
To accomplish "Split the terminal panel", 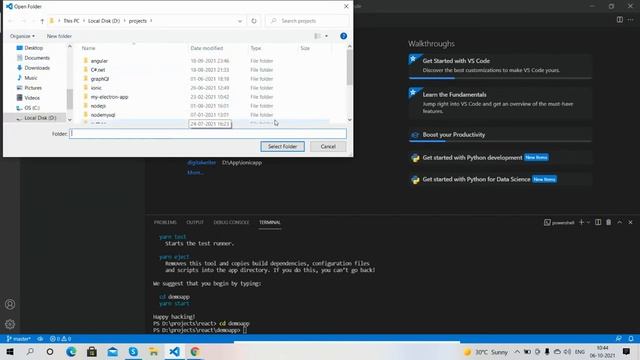I will click(598, 222).
